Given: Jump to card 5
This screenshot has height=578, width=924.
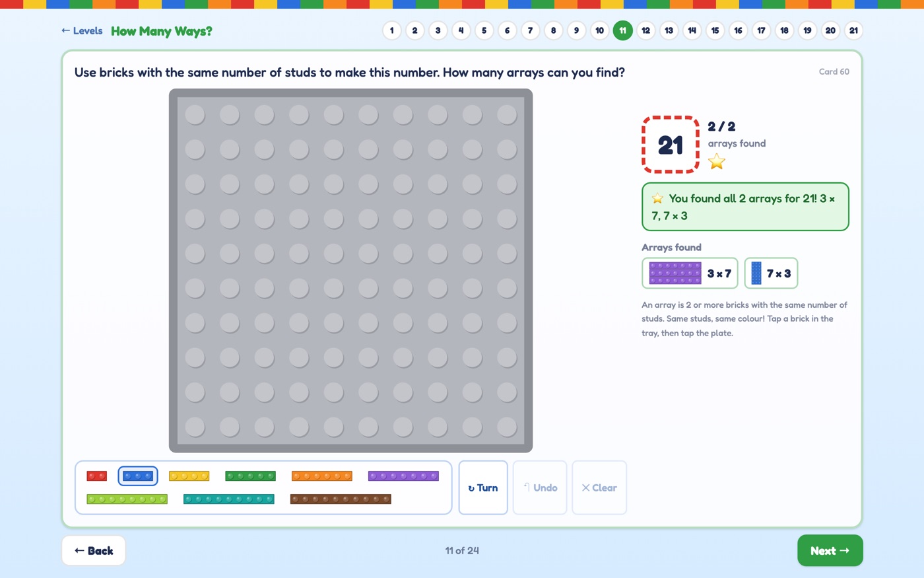Looking at the screenshot, I should tap(484, 30).
